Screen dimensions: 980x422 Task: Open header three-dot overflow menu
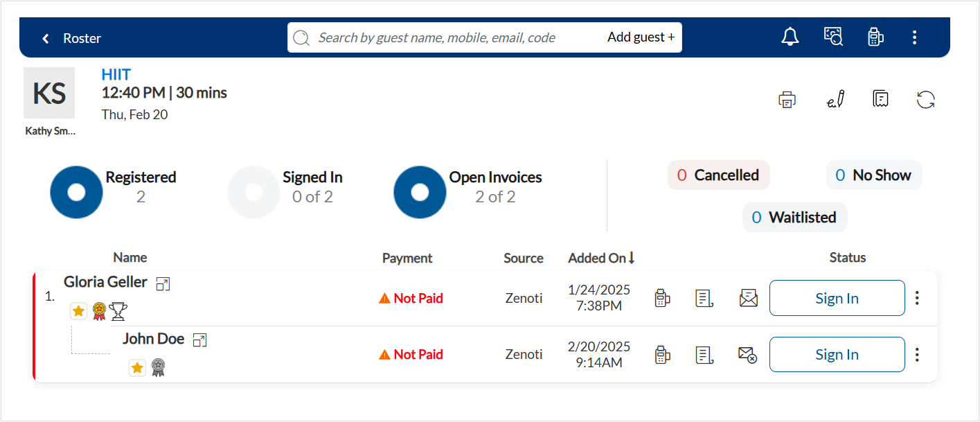915,37
